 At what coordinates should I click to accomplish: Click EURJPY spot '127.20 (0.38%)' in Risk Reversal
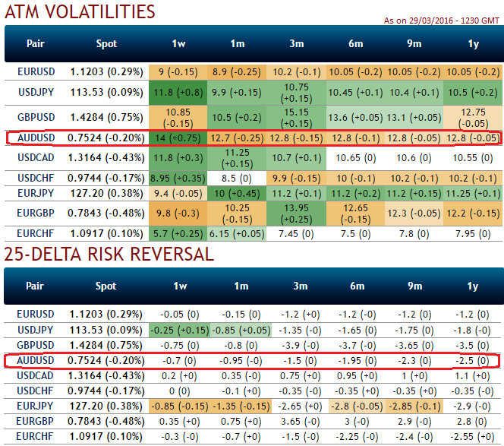106,406
